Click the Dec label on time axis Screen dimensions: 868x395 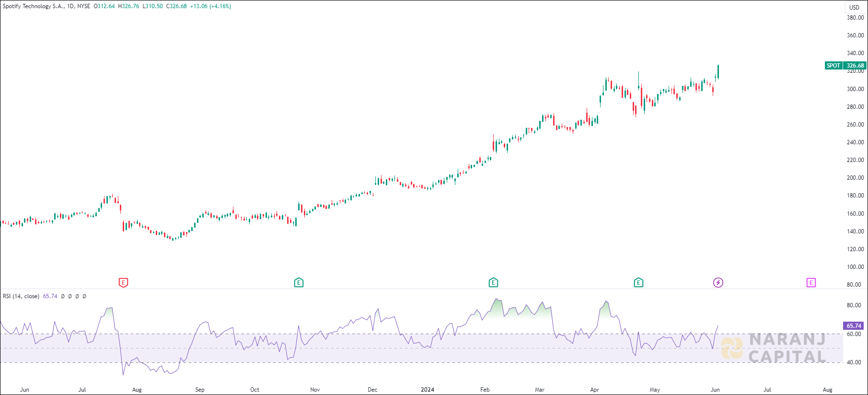coord(372,390)
